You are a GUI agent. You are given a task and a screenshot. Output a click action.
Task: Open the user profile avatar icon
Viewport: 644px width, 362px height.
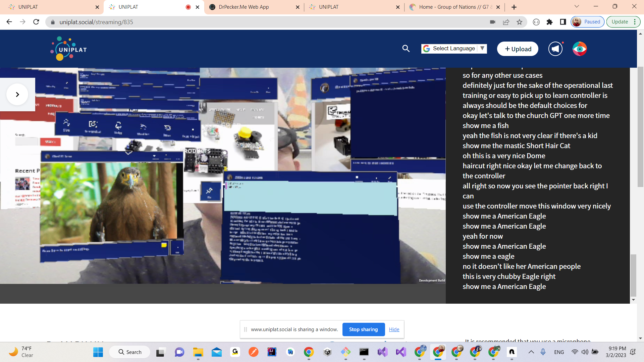pos(580,49)
